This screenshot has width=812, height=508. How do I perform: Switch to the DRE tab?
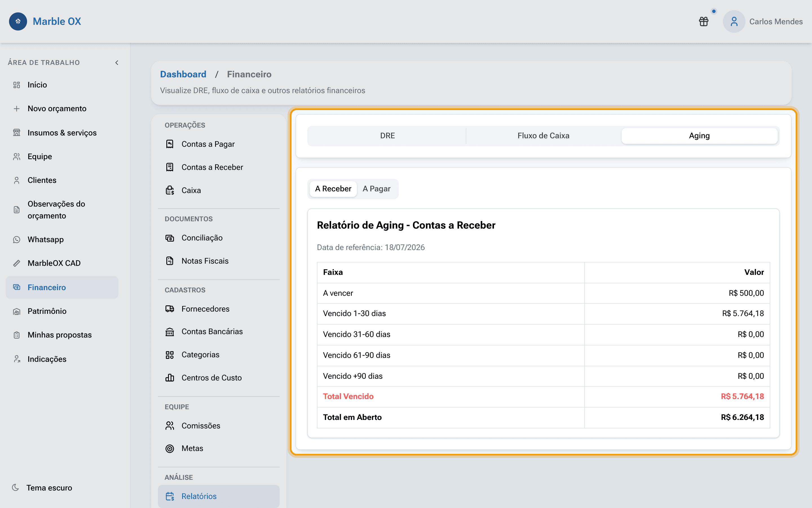(x=387, y=136)
